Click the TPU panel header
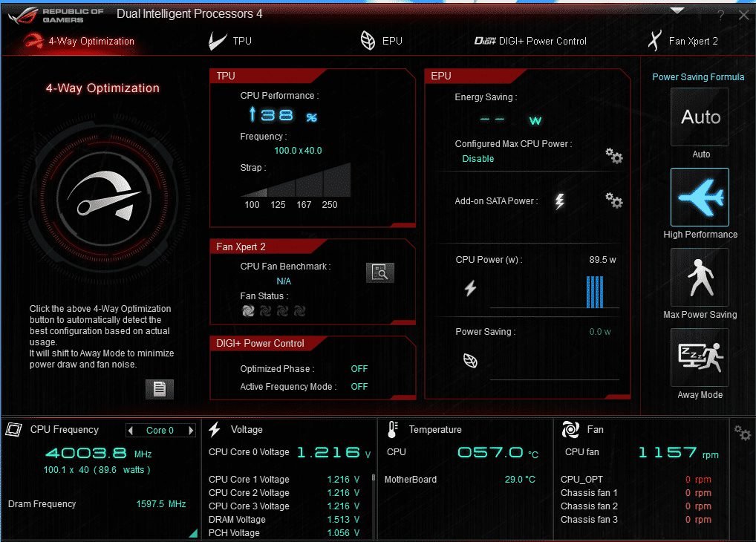756x542 pixels. [x=268, y=76]
